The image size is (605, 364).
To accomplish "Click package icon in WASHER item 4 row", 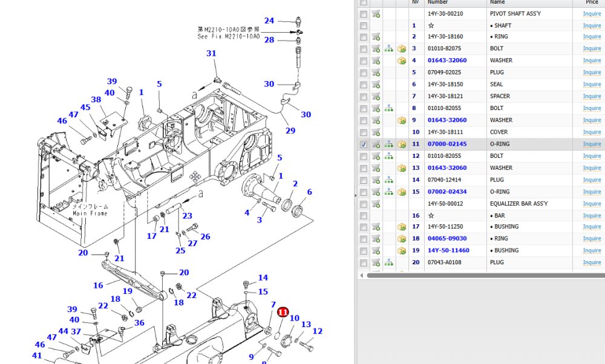I will [x=402, y=60].
